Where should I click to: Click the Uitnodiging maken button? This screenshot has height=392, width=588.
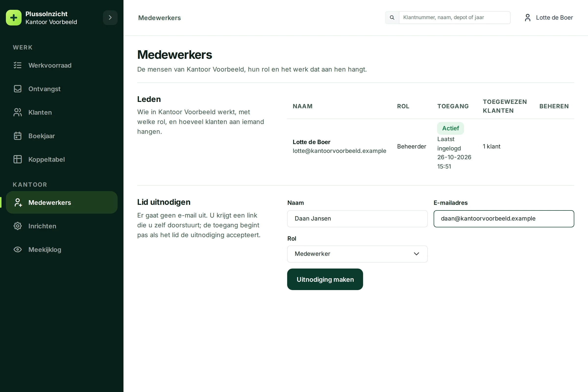(x=325, y=279)
